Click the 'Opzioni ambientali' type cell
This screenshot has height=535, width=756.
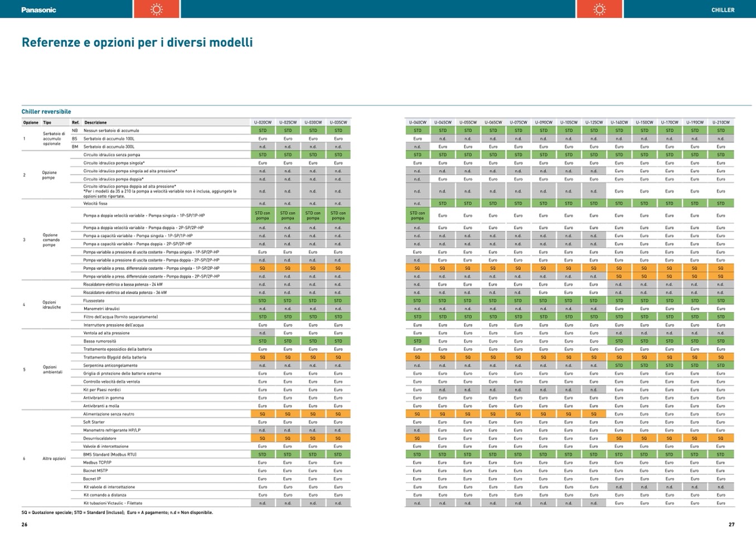tap(51, 369)
